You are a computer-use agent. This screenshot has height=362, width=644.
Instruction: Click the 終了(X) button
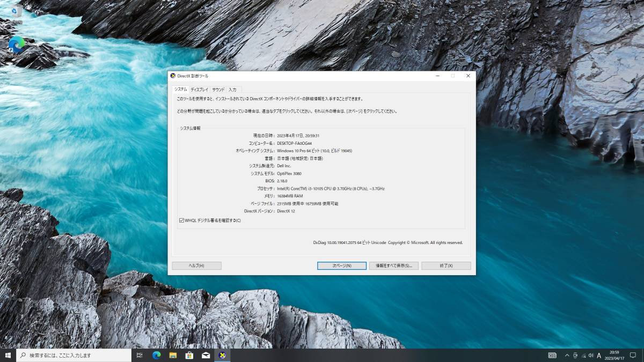[x=446, y=265]
